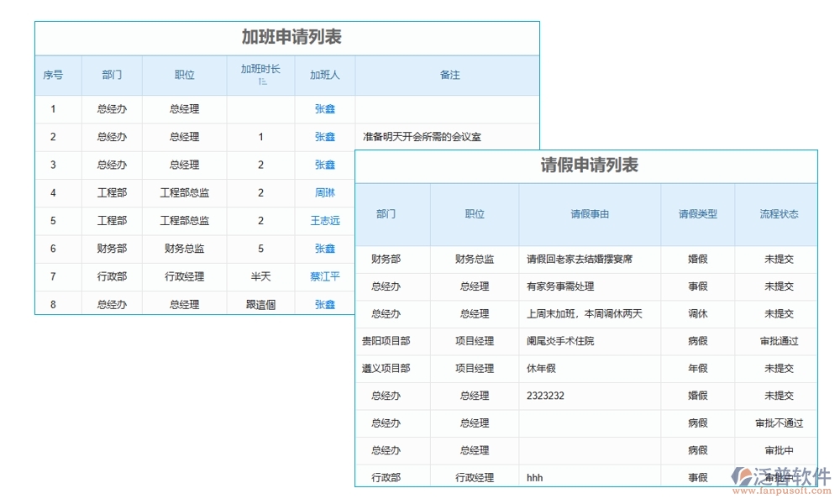
Task: Click 调休 leave type cell
Action: 696,313
